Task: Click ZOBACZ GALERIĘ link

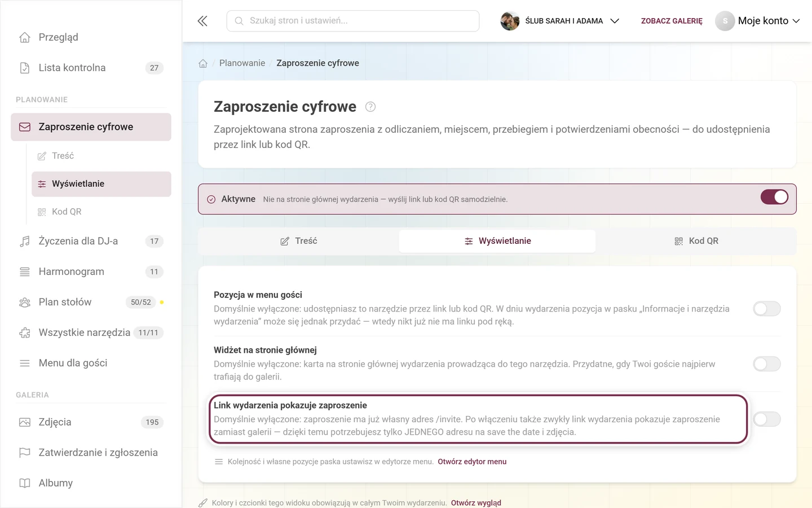Action: pos(672,21)
